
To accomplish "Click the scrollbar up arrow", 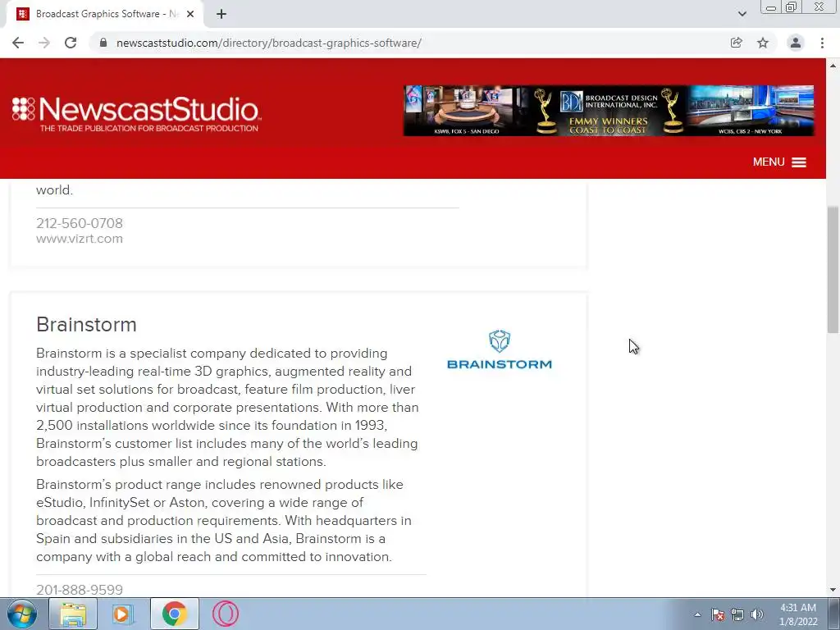I will pyautogui.click(x=833, y=66).
